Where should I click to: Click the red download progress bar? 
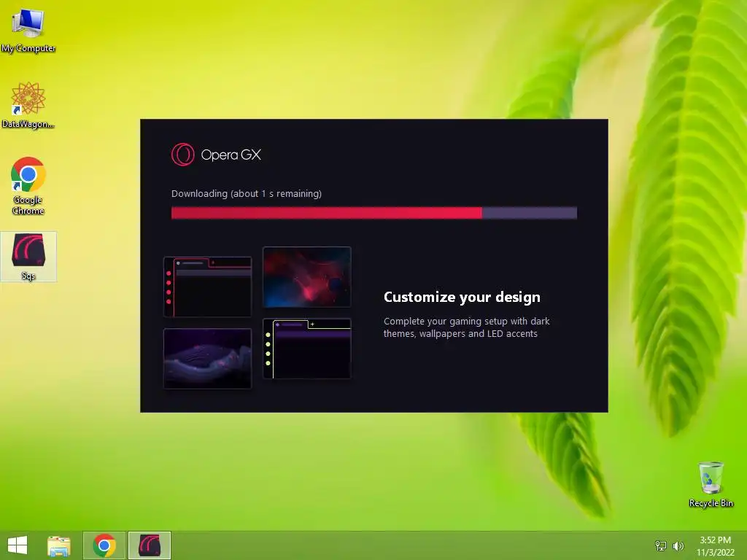[374, 213]
